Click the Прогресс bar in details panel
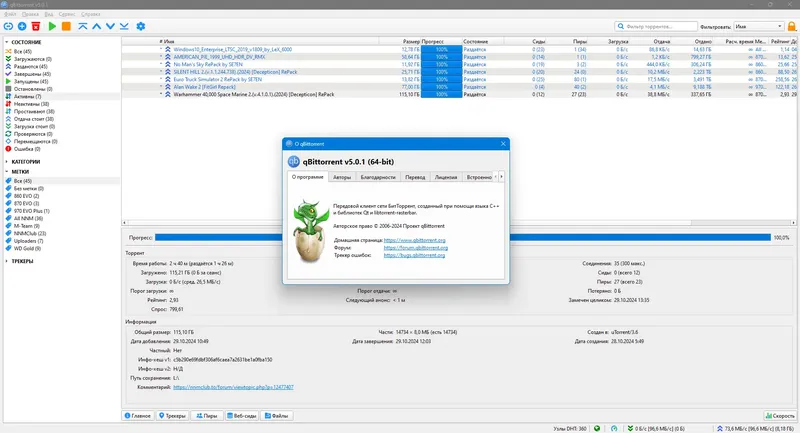Image resolution: width=800 pixels, height=433 pixels. click(462, 237)
